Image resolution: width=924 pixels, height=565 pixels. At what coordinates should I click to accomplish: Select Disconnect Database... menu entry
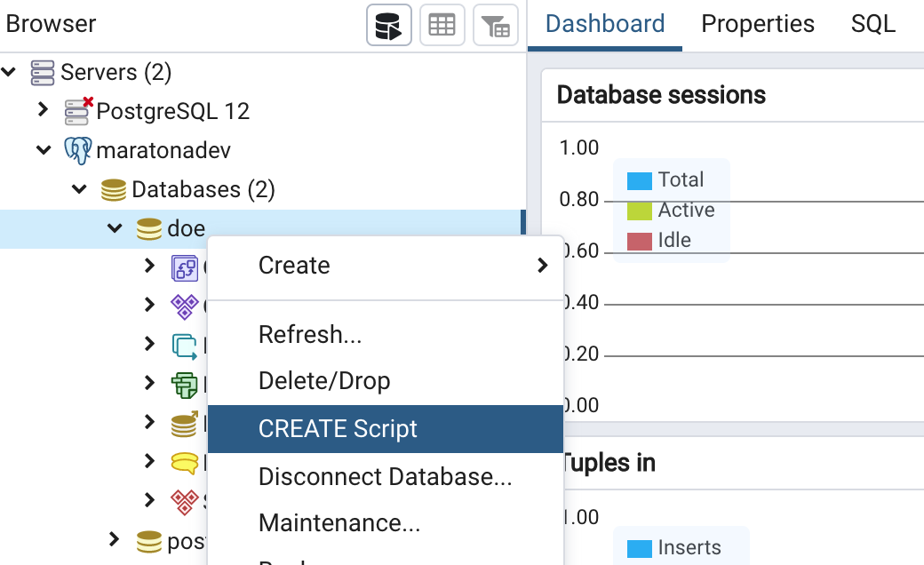click(385, 477)
